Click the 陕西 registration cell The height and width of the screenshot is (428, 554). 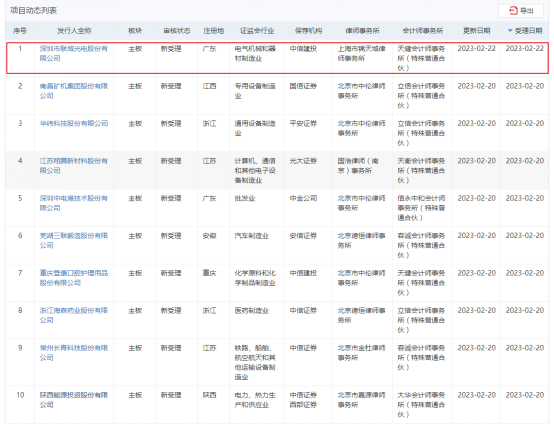tap(209, 395)
